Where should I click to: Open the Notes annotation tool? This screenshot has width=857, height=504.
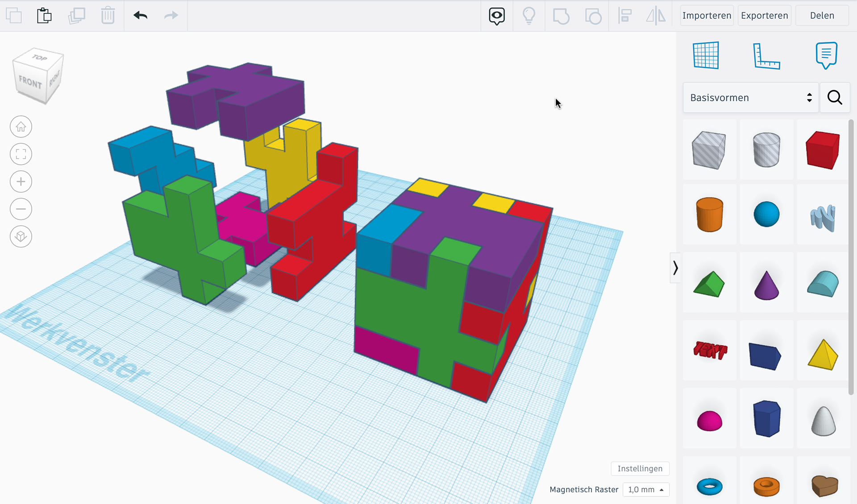tap(826, 55)
